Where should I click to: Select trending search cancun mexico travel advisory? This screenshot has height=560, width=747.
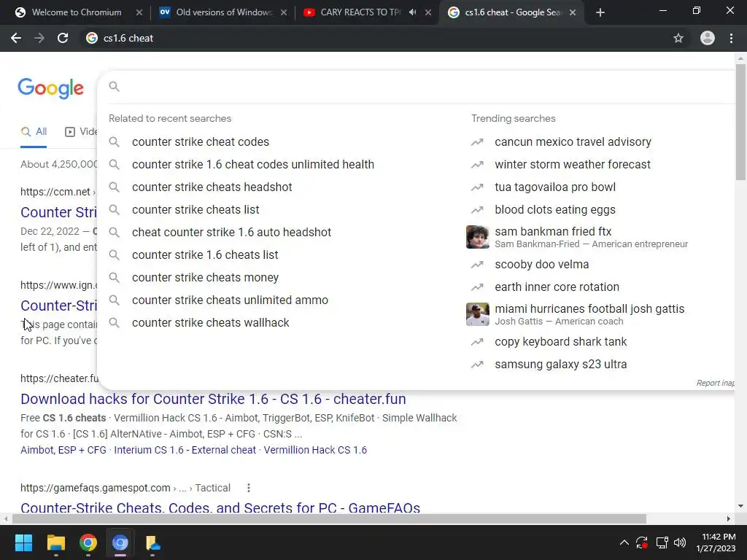pyautogui.click(x=573, y=142)
